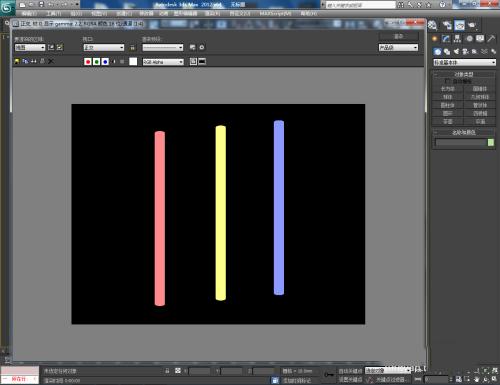
Task: Toggle Auto Region Selected icon
Action: [x=60, y=47]
